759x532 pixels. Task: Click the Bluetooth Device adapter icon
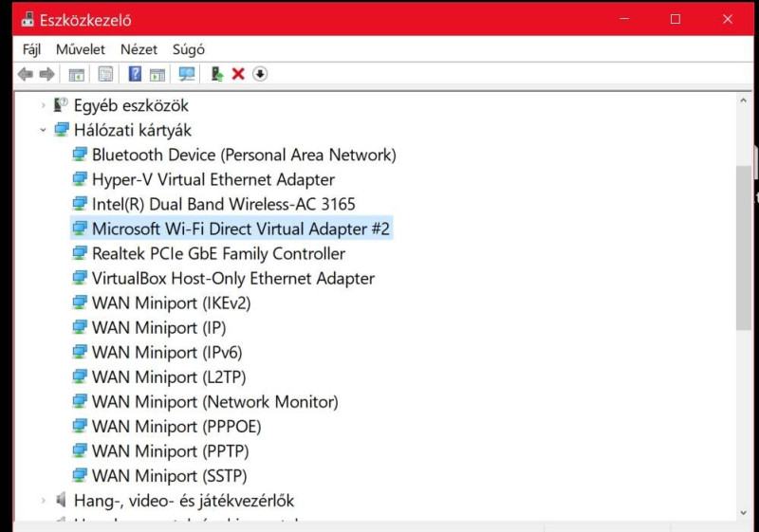(x=80, y=155)
